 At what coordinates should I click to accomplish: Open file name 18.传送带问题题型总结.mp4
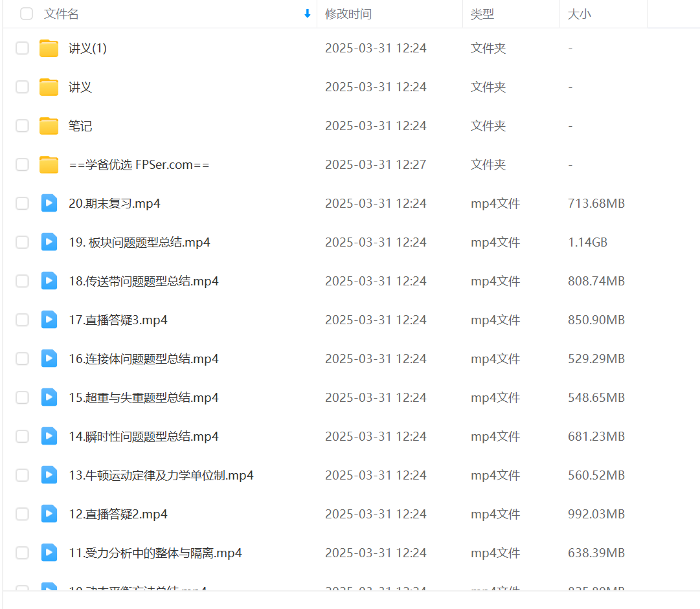click(x=143, y=281)
